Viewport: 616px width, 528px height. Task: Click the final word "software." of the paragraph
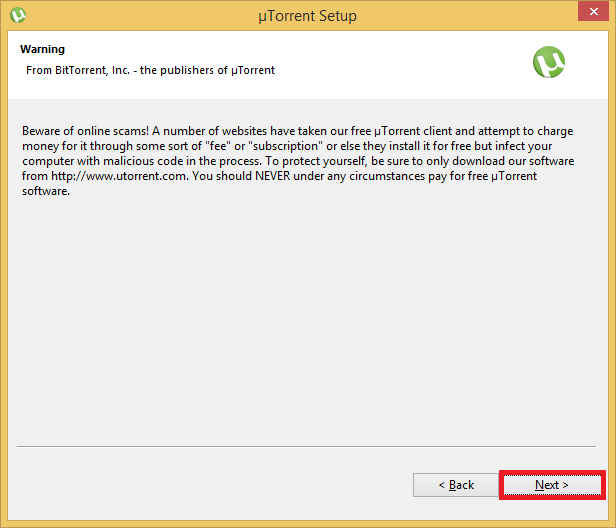pyautogui.click(x=45, y=191)
